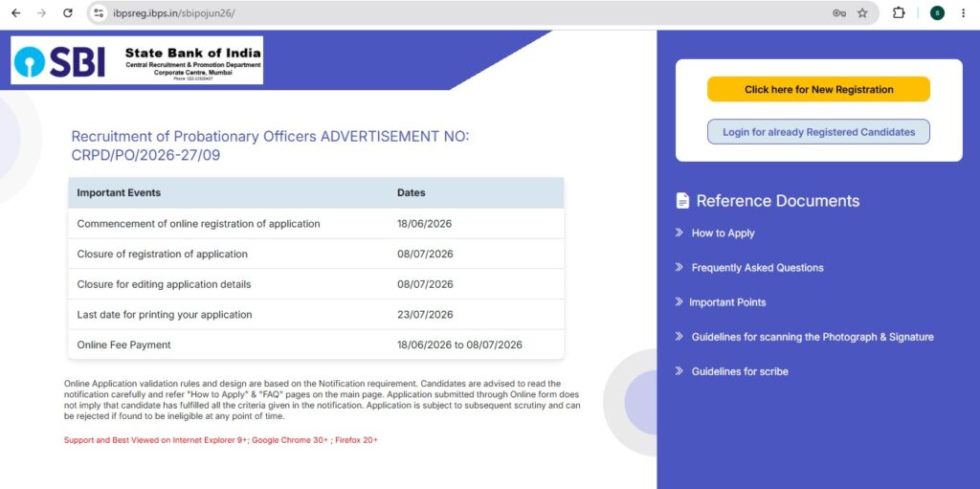Click the SBI logo banner
Image resolution: width=980 pixels, height=489 pixels.
[137, 60]
